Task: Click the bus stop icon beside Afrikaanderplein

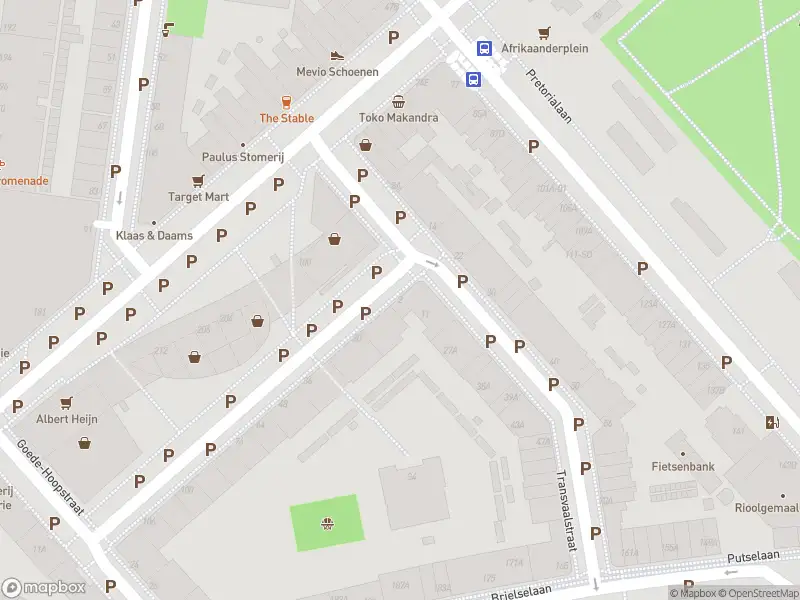Action: point(484,48)
